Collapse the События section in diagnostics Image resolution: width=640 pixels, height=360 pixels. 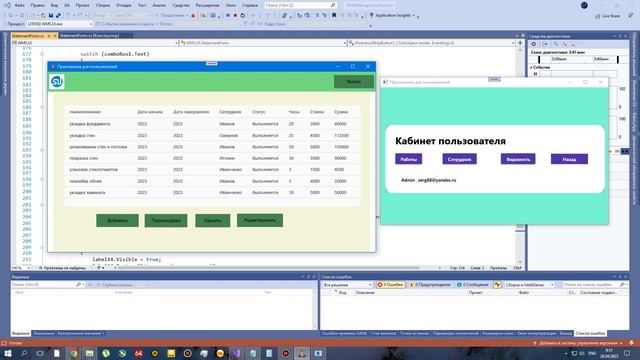coord(531,67)
